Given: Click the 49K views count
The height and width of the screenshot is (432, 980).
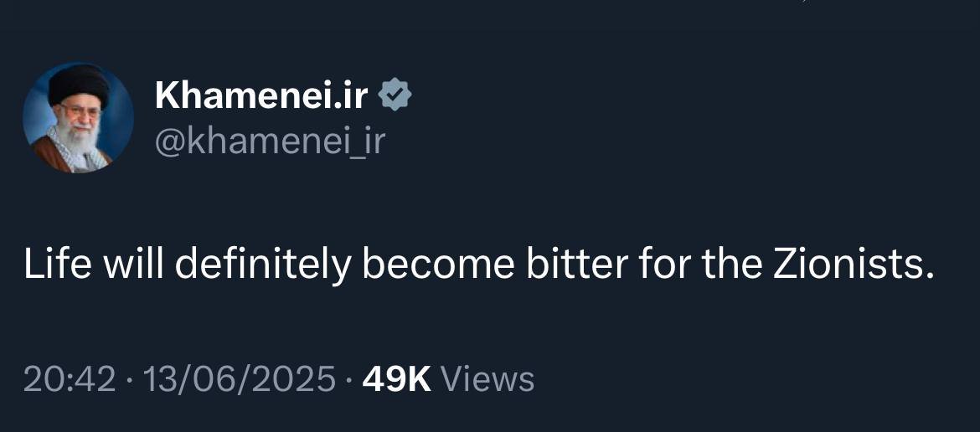Looking at the screenshot, I should point(396,379).
